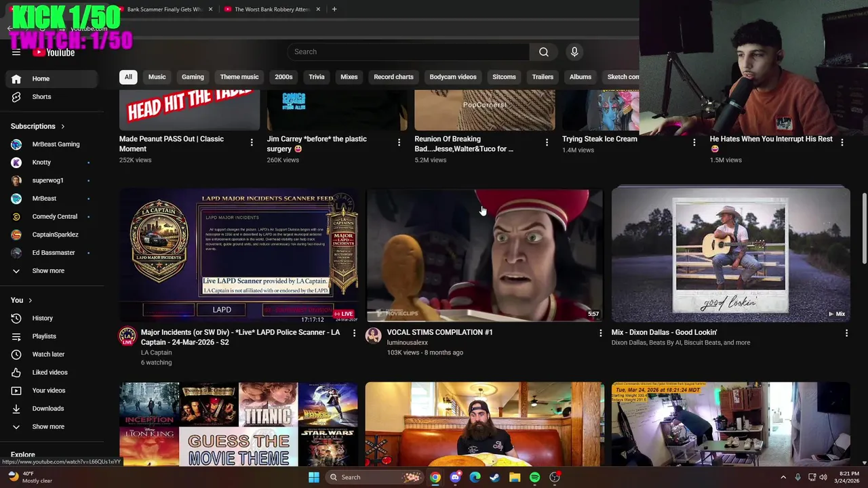Viewport: 868px width, 488px height.
Task: Open MrBeast Gaming channel subscription
Action: click(52, 144)
